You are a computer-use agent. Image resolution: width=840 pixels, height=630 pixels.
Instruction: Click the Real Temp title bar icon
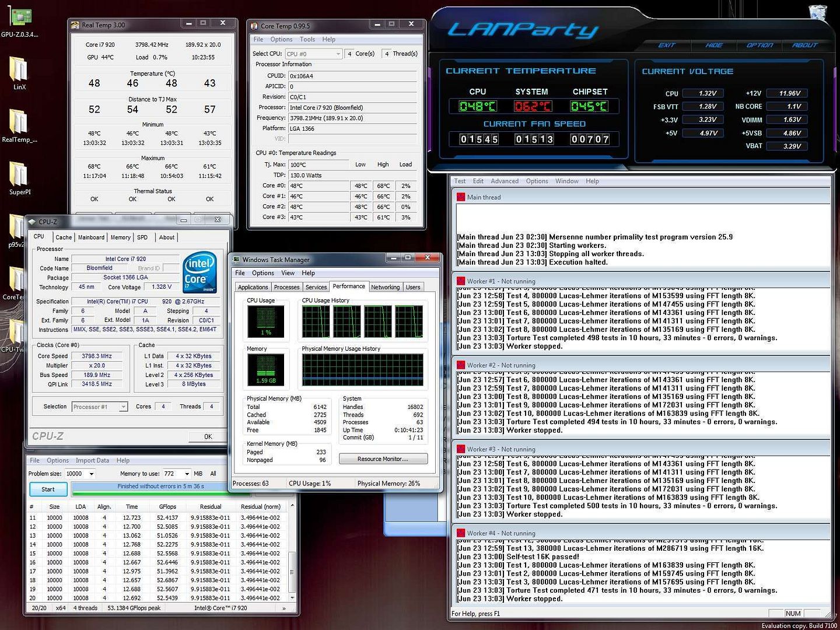point(75,25)
